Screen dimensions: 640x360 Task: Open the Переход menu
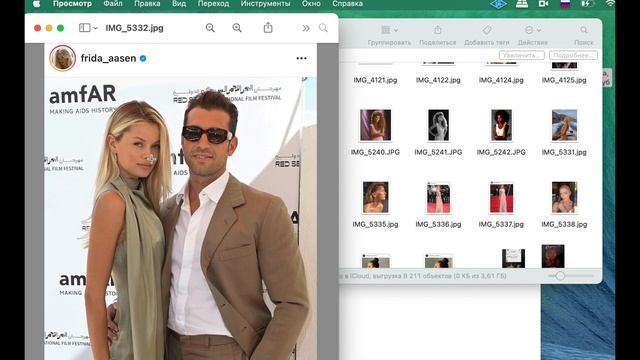tap(213, 4)
